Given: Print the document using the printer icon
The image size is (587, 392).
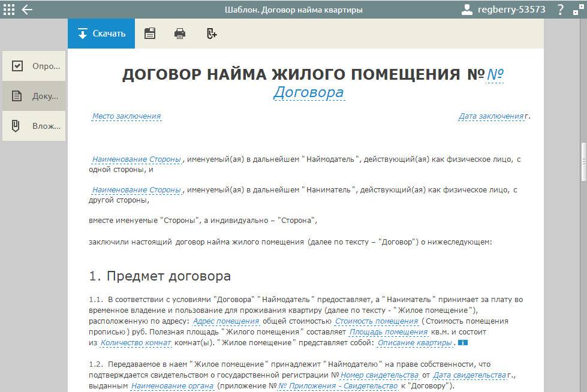Looking at the screenshot, I should 180,34.
